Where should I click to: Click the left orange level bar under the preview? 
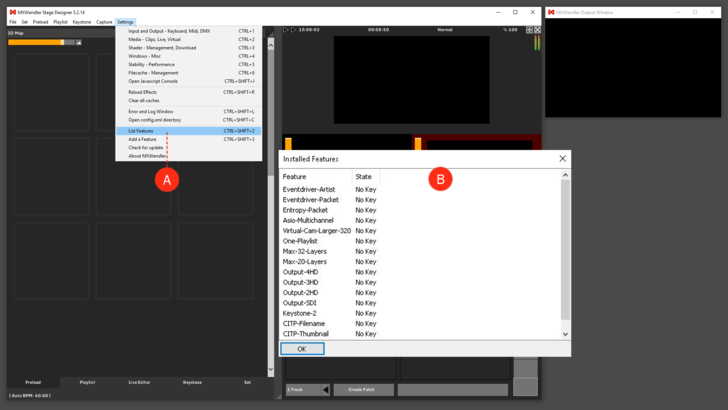[x=288, y=144]
